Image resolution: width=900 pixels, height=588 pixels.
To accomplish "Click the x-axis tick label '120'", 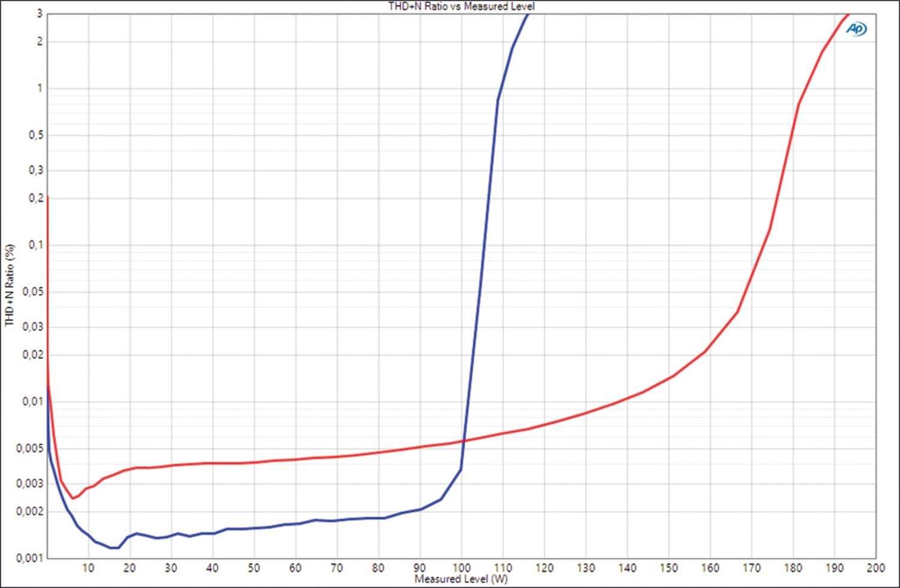I will tap(544, 568).
